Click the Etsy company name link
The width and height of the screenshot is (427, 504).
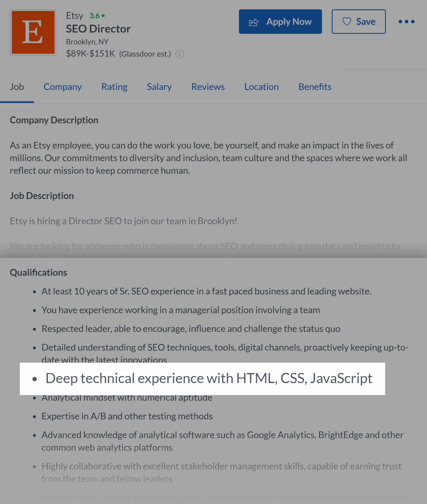click(x=75, y=15)
